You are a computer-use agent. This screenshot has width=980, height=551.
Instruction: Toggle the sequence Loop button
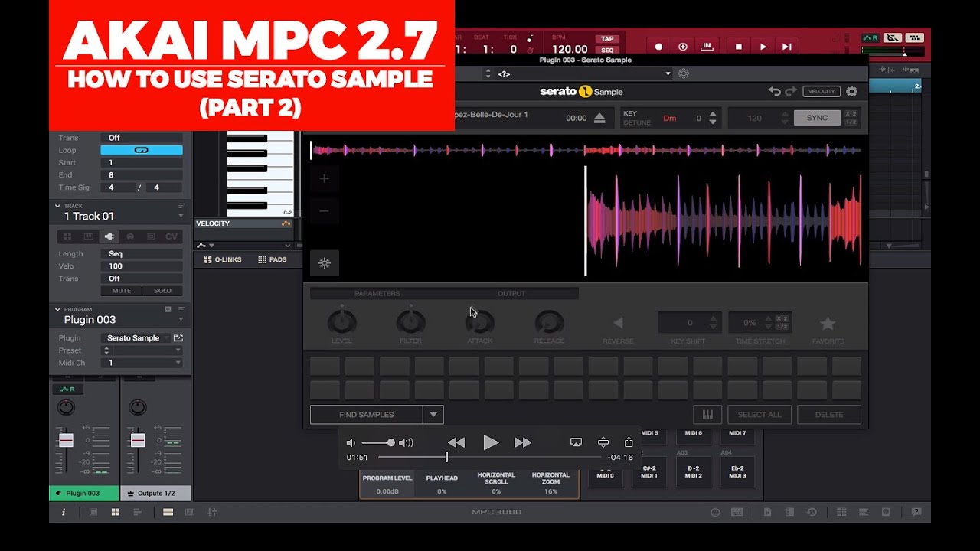point(142,150)
